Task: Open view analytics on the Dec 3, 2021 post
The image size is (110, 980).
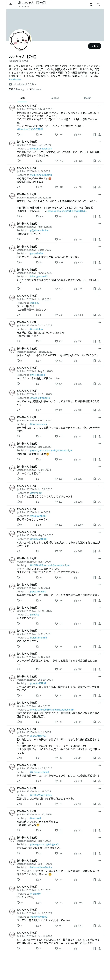Action: (75, 216)
